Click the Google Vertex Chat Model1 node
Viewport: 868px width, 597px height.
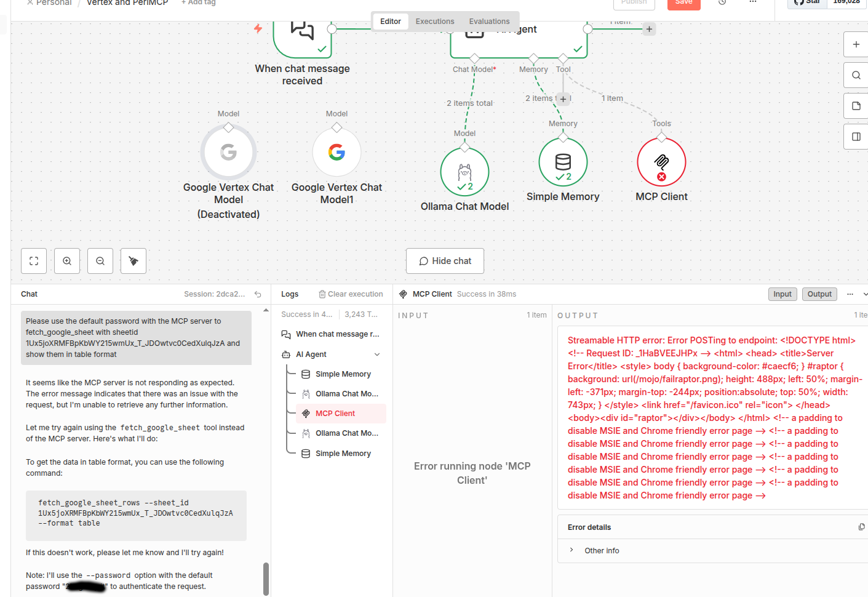coord(336,152)
